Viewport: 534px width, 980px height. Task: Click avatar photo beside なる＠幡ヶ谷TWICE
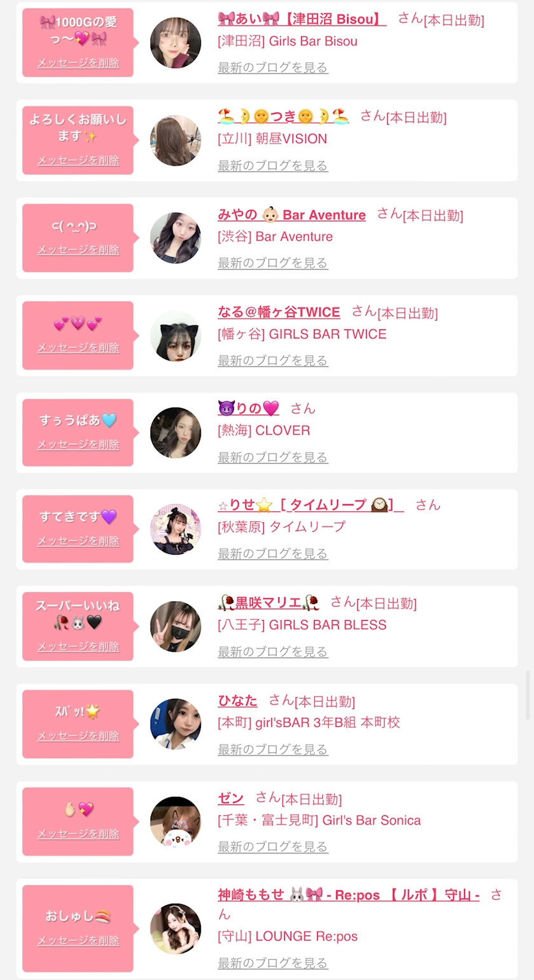tap(175, 336)
